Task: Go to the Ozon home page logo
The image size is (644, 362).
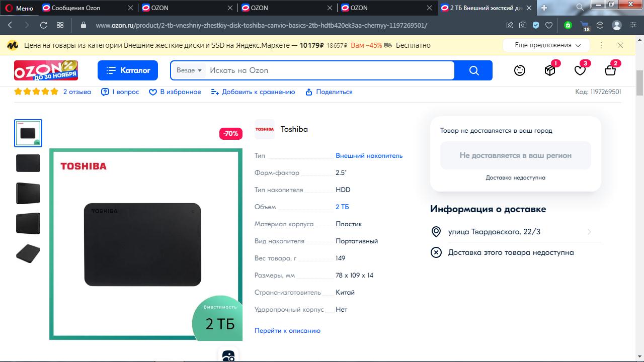Action: click(46, 70)
